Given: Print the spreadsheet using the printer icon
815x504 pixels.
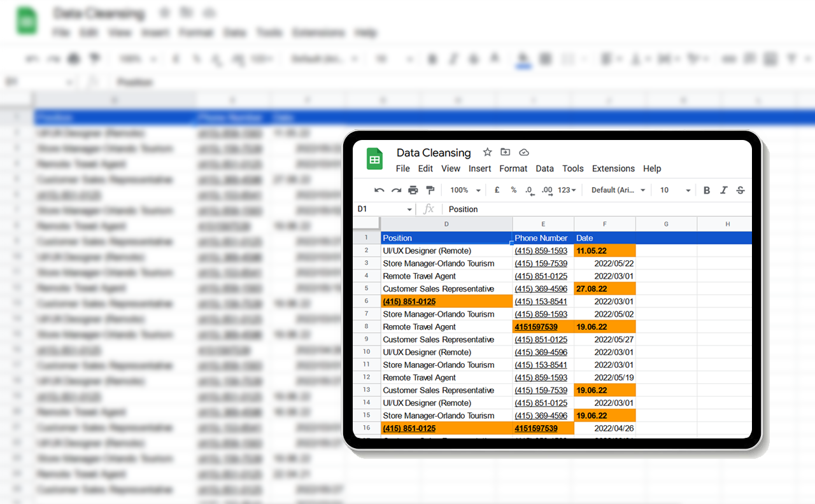Looking at the screenshot, I should (x=413, y=190).
